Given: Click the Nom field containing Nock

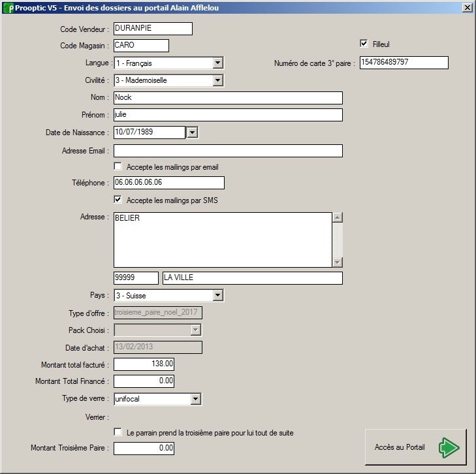Looking at the screenshot, I should [228, 98].
